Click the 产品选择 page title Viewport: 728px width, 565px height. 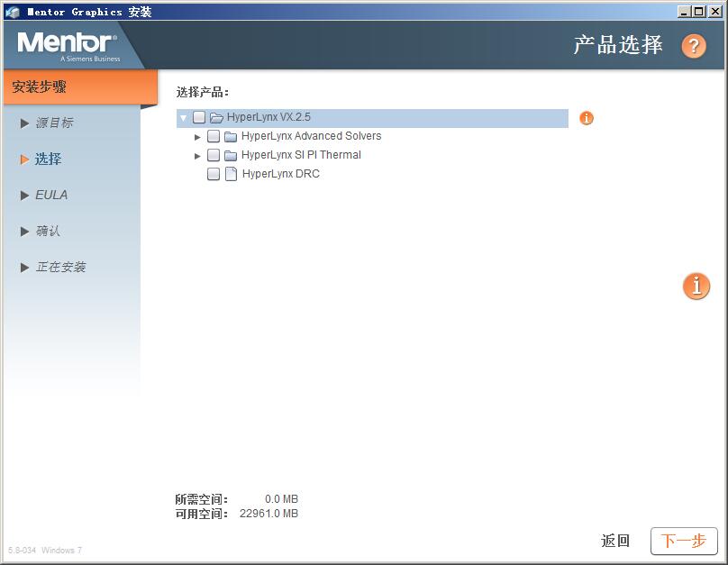click(x=617, y=45)
